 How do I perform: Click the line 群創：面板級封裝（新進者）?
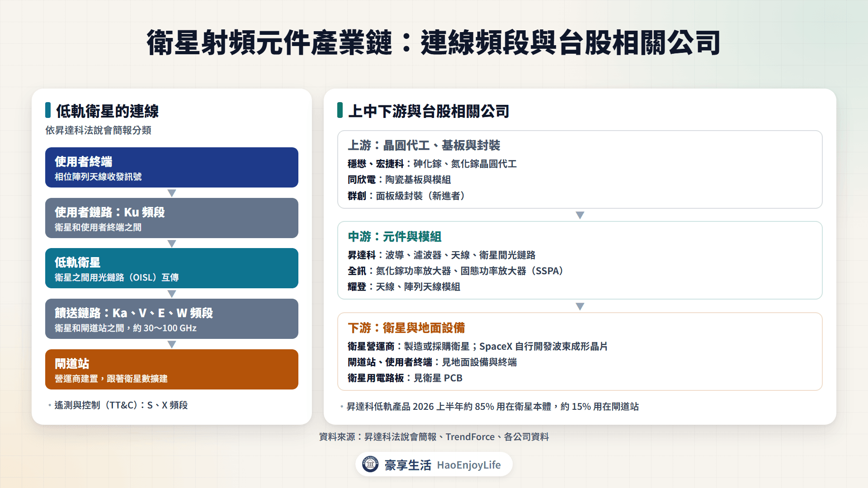tap(408, 196)
